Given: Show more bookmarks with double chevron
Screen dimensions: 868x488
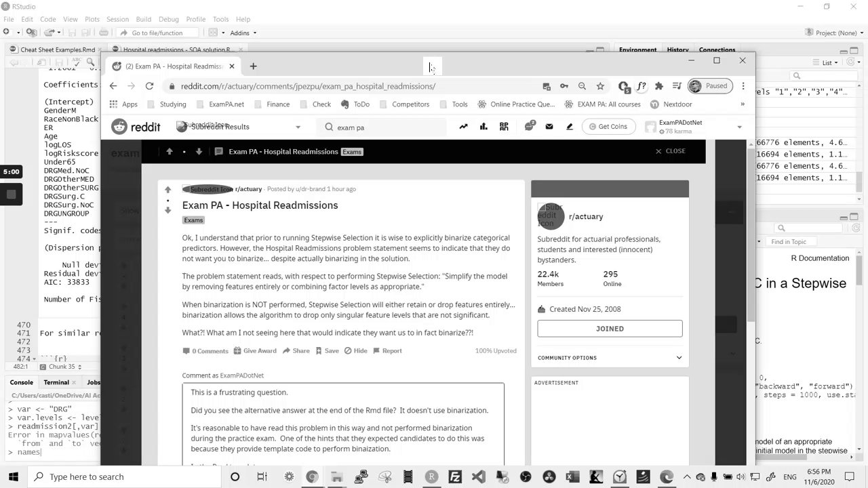Looking at the screenshot, I should [x=743, y=104].
